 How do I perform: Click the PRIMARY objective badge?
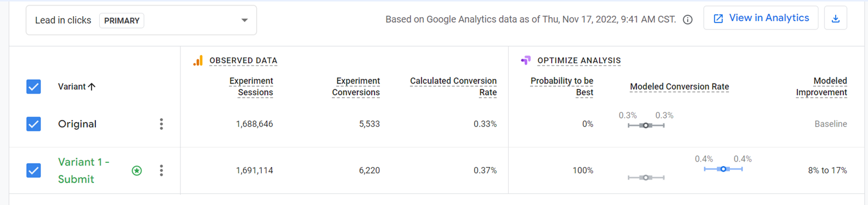[x=121, y=21]
